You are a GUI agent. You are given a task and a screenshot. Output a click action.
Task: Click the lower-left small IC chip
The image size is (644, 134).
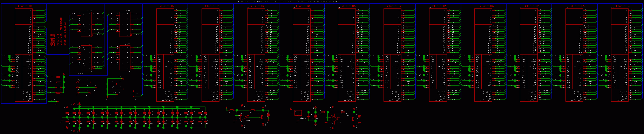(x=86, y=58)
